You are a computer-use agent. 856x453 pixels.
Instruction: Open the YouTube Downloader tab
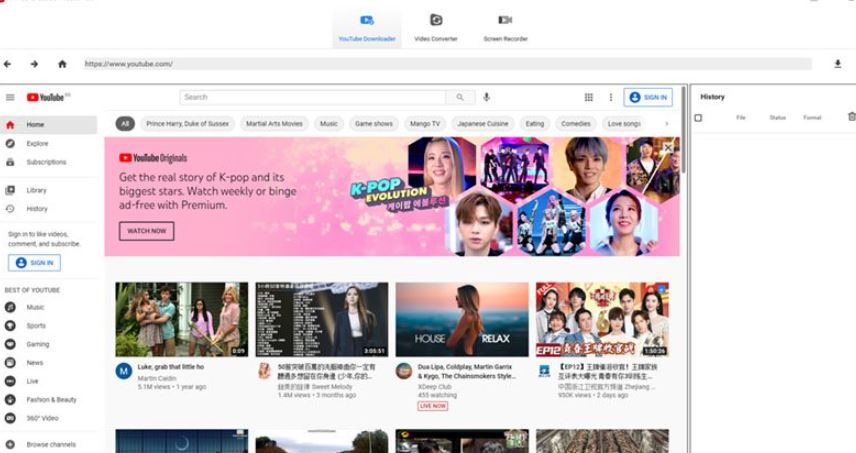click(x=367, y=28)
